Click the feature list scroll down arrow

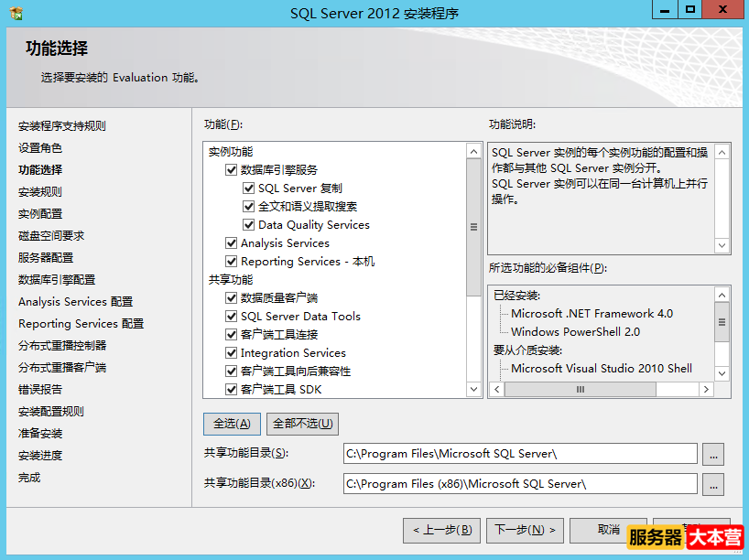point(473,389)
